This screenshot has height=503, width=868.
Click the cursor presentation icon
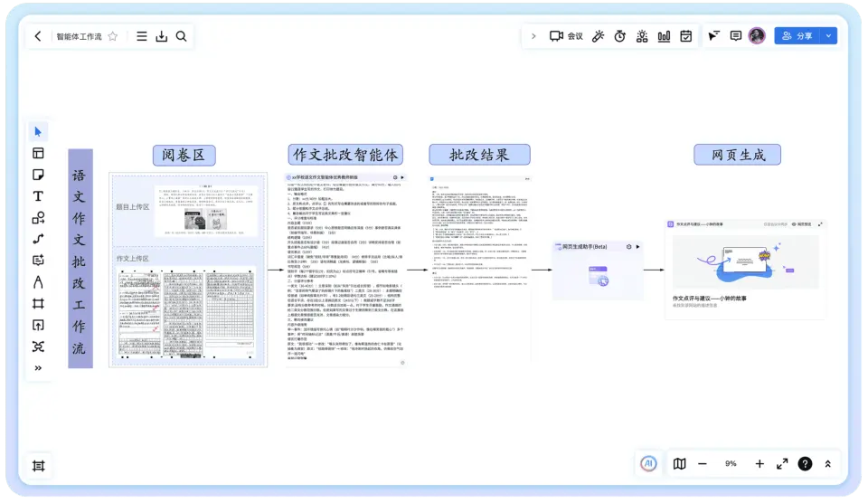click(713, 36)
